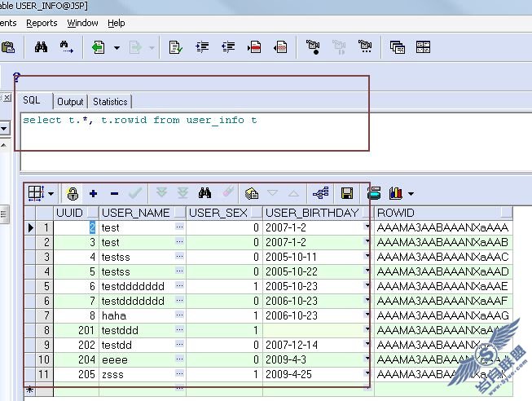Open date dropdown for birthday 2009-4-3
Viewport: 532px width, 401px height.
367,359
